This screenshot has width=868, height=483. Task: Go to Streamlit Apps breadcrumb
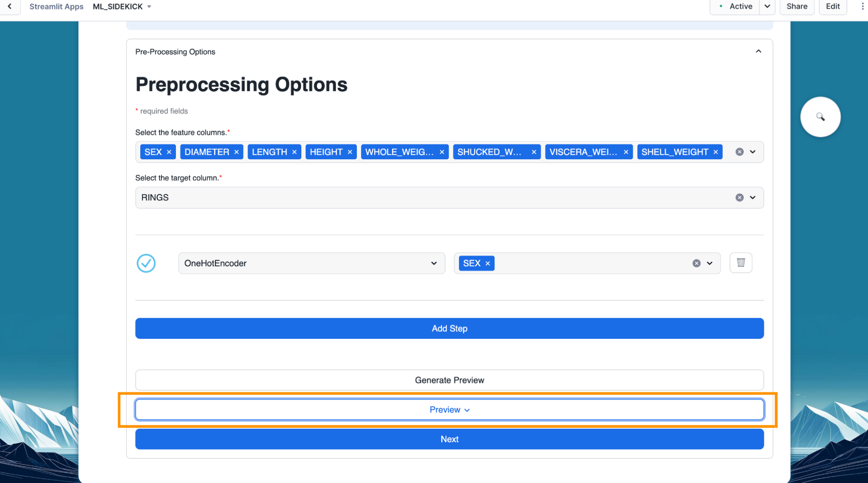(x=56, y=7)
